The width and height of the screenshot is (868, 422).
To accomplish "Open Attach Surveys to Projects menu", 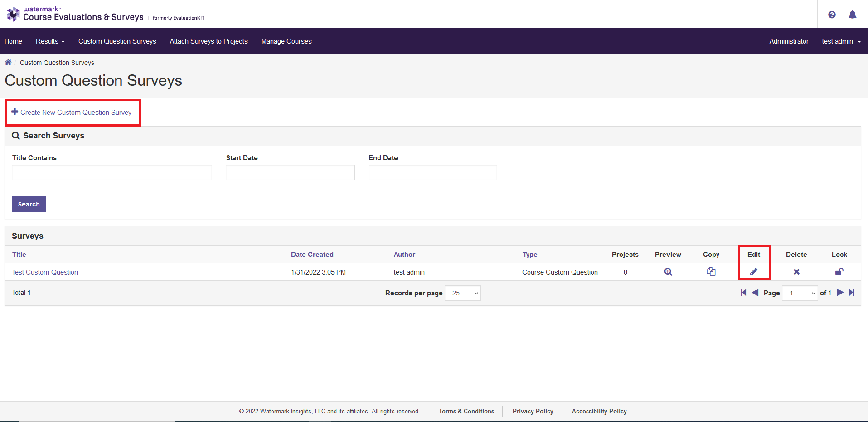I will (x=209, y=41).
